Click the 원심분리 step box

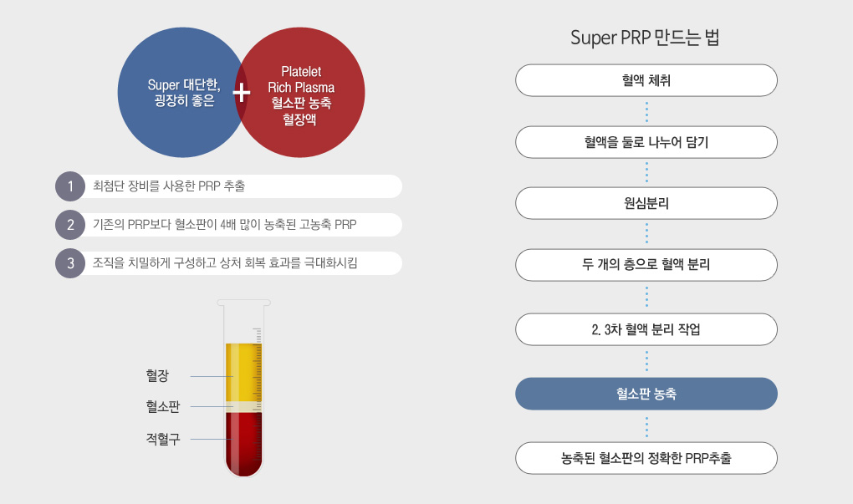tap(646, 203)
